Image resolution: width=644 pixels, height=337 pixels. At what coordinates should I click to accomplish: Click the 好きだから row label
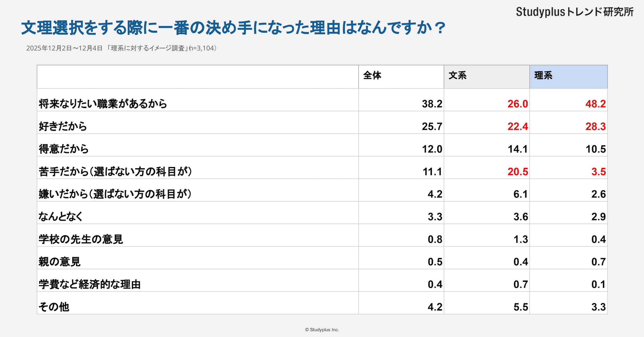click(x=63, y=126)
